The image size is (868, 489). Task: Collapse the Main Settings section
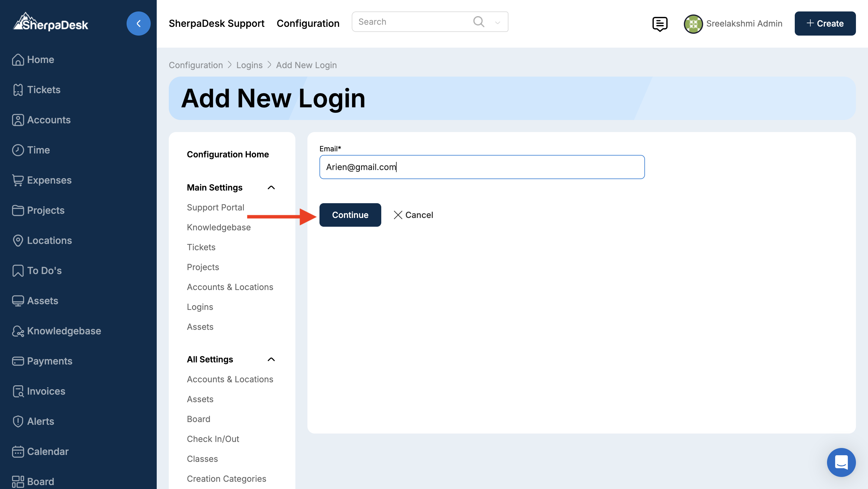(x=271, y=188)
